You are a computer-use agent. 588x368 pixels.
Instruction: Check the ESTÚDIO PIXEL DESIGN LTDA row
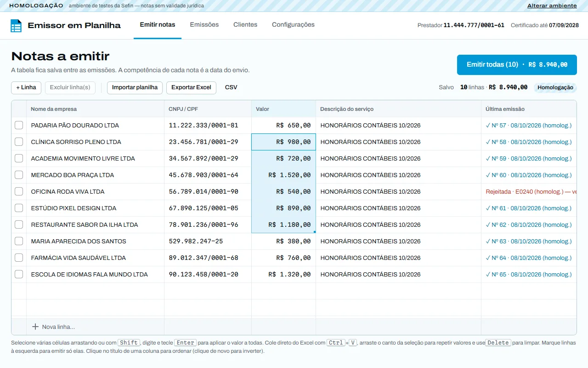click(x=19, y=208)
